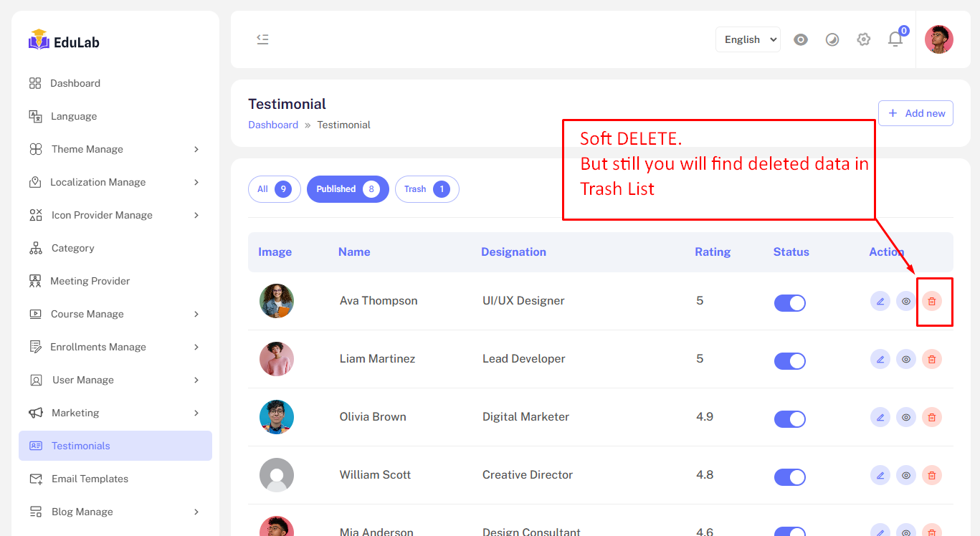Switch dark mode using the theme icon
This screenshot has height=536, width=980.
click(x=832, y=39)
